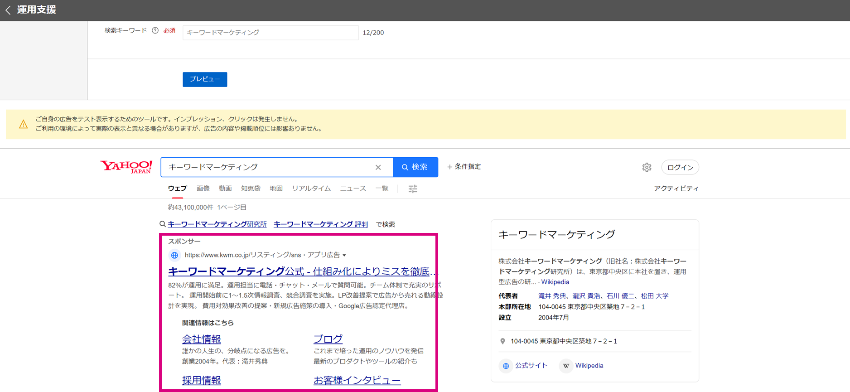Open the Yahoo settings gear icon
Viewport: 850px width, 392px height.
click(x=646, y=168)
